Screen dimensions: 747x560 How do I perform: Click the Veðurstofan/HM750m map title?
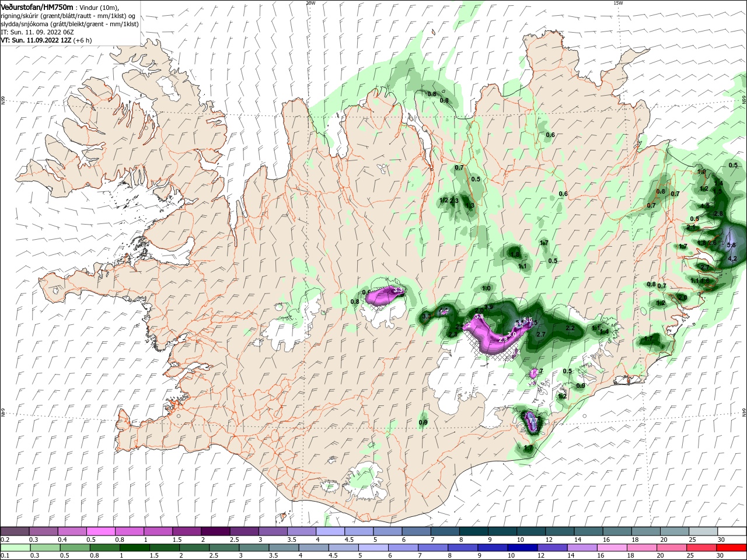click(x=37, y=7)
